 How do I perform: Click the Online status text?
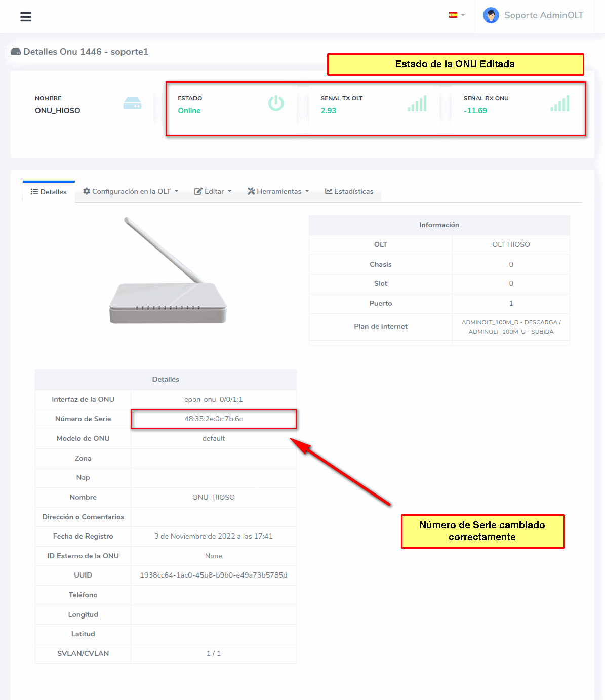click(189, 111)
